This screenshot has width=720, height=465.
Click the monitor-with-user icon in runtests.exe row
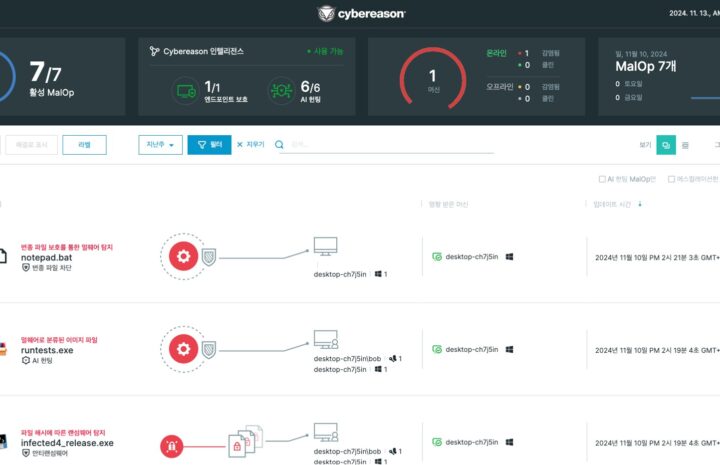click(326, 340)
